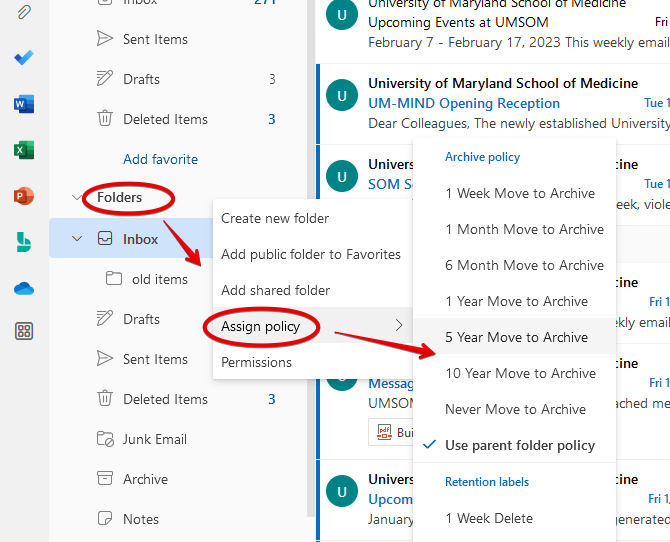Screen dimensions: 670x542
Task: Click the paperclip Files icon
Action: [24, 12]
